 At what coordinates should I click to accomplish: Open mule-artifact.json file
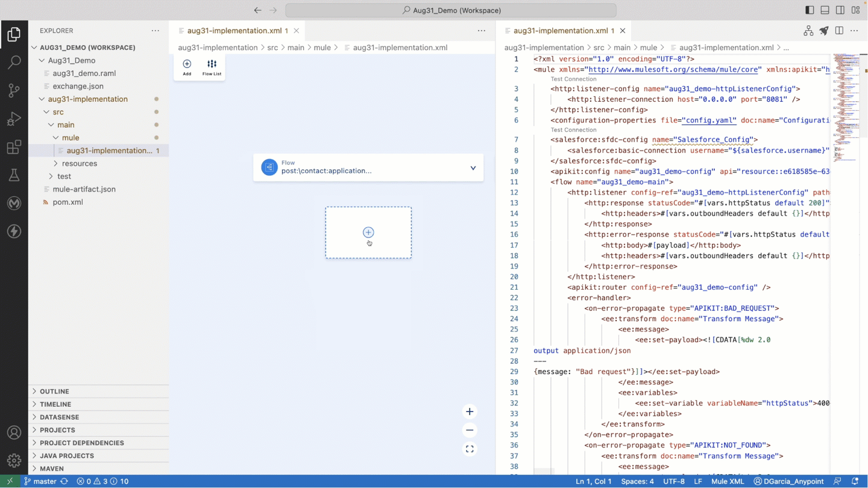tap(84, 189)
